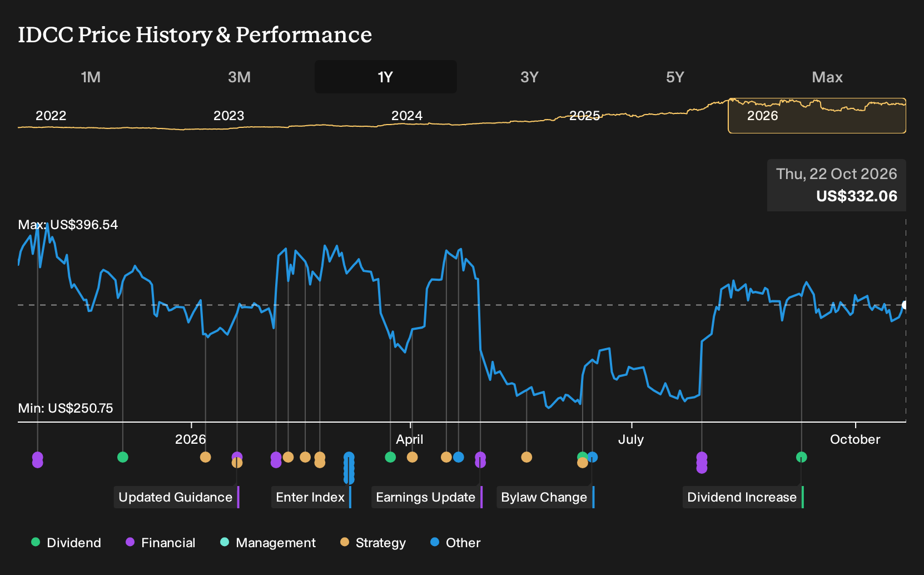
Task: Click the July x-axis label
Action: click(631, 439)
